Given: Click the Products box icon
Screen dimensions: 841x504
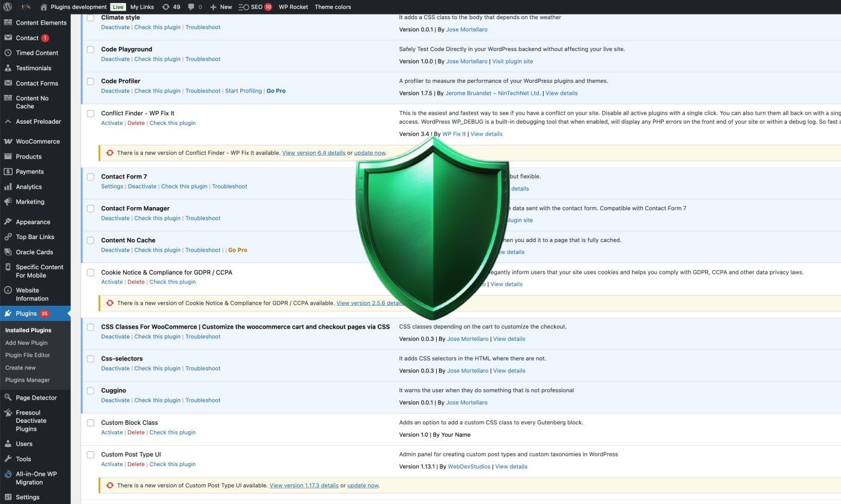Looking at the screenshot, I should coord(8,156).
